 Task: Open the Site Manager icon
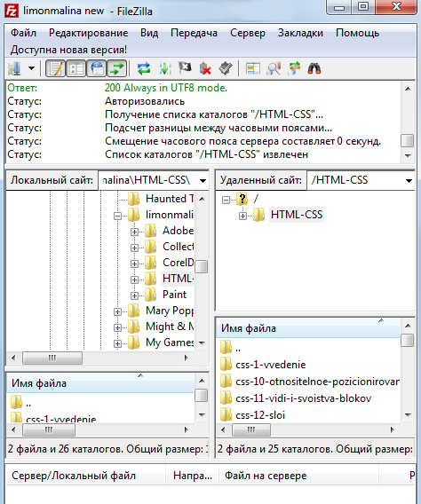14,68
